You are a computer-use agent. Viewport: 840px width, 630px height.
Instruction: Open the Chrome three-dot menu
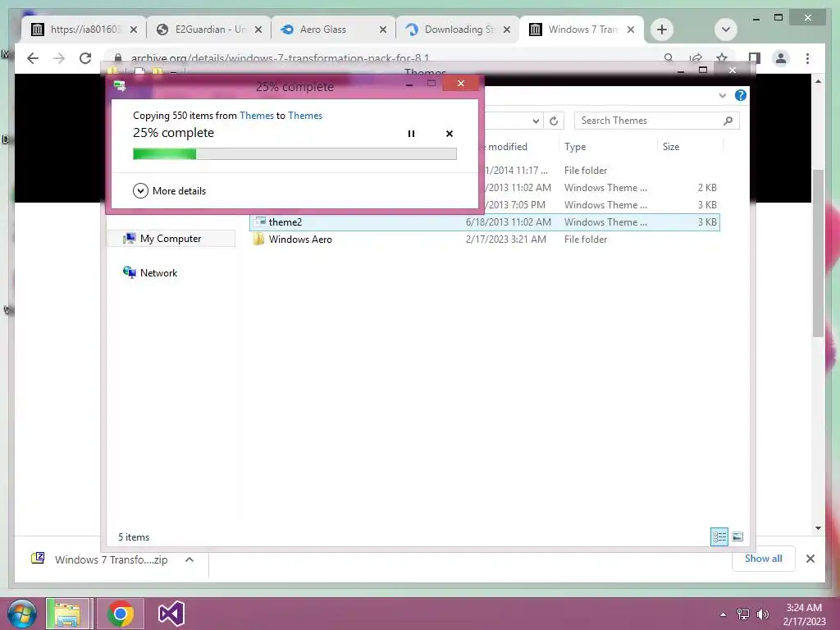click(x=807, y=58)
